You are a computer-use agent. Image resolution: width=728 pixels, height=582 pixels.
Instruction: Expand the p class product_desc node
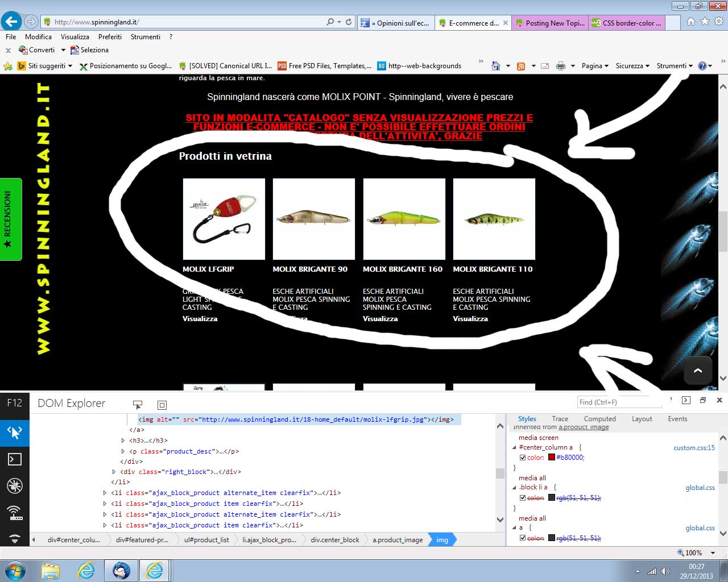123,451
